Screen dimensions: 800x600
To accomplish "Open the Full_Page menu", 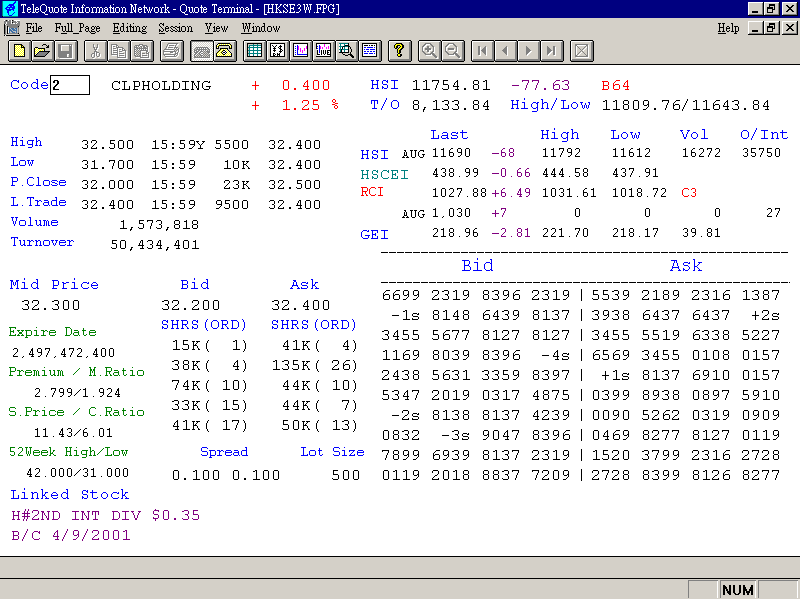I will [77, 28].
